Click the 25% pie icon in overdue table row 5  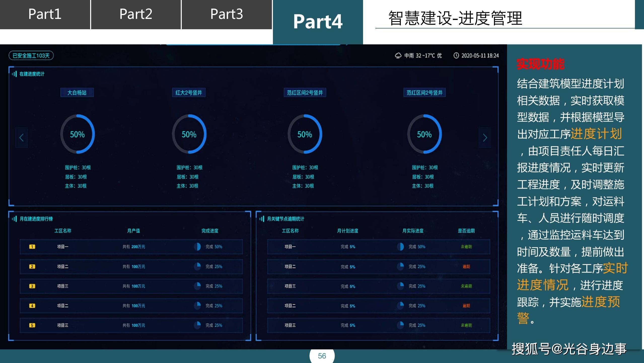pos(400,325)
